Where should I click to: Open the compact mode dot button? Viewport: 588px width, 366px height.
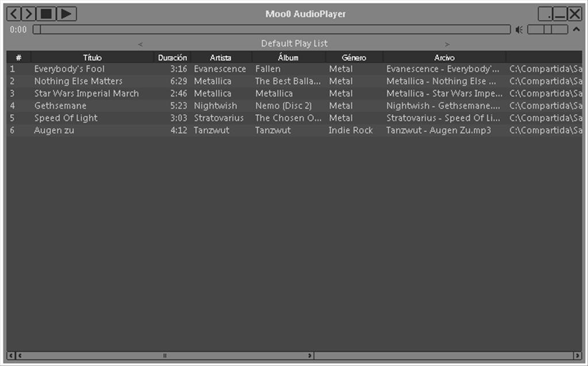click(545, 14)
